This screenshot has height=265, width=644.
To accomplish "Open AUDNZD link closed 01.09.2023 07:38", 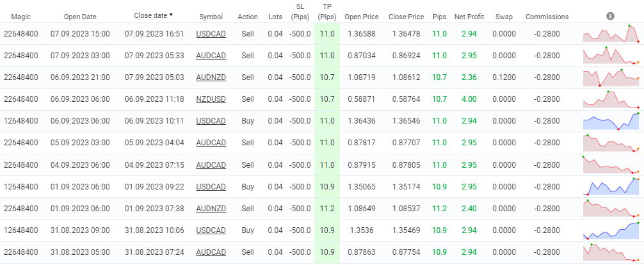I will pyautogui.click(x=211, y=208).
